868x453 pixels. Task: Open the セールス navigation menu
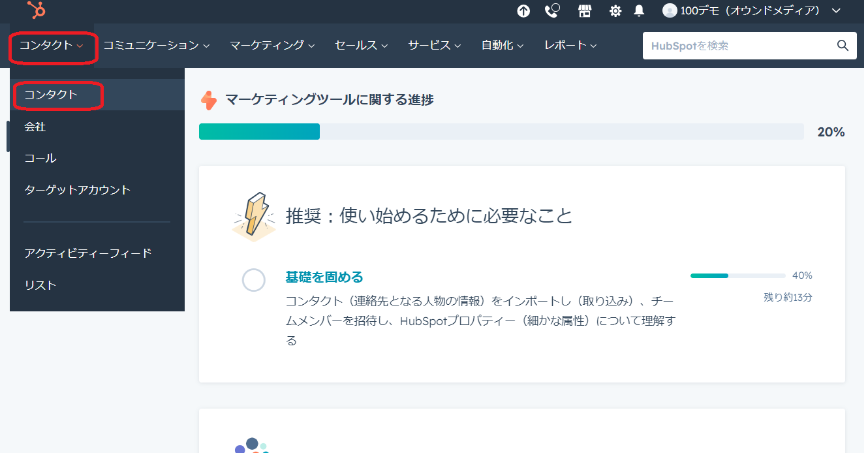pos(362,46)
